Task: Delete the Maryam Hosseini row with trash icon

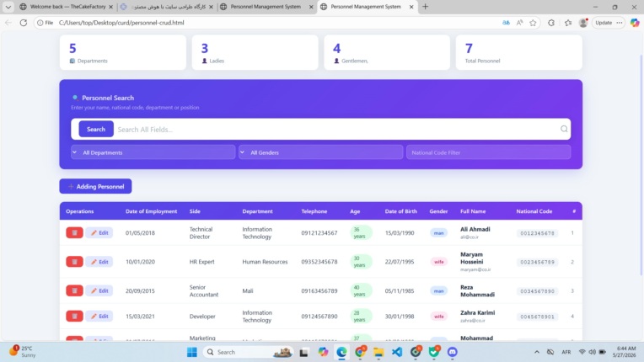Action: click(x=74, y=262)
